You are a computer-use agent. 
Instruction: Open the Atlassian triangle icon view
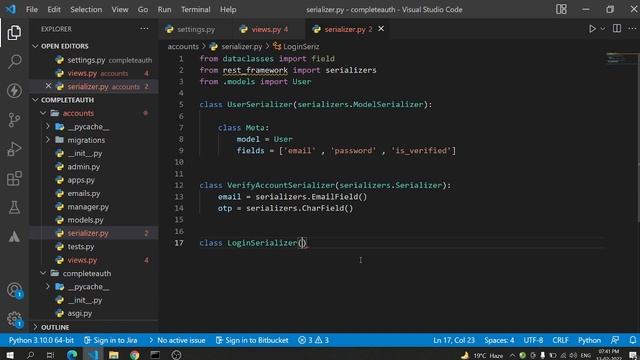(x=14, y=237)
